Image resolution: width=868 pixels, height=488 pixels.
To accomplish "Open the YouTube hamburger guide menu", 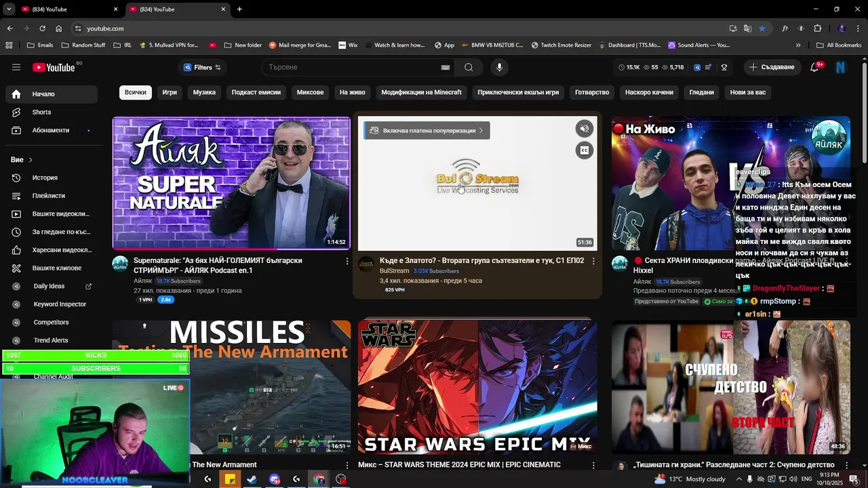I will point(16,67).
